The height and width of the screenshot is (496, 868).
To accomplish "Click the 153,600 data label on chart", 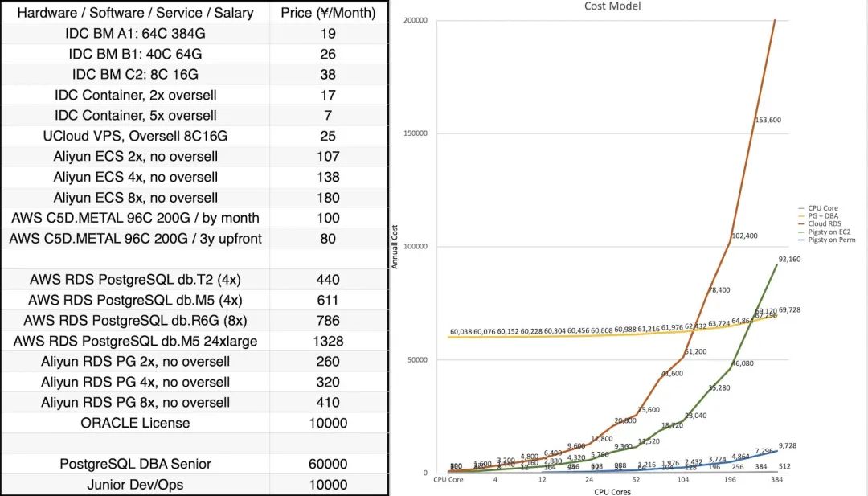I will tap(768, 120).
